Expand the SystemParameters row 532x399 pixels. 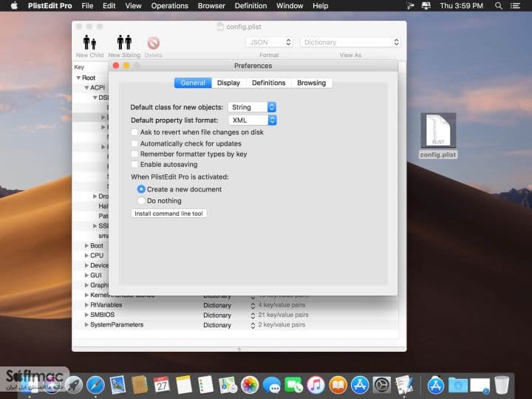86,324
